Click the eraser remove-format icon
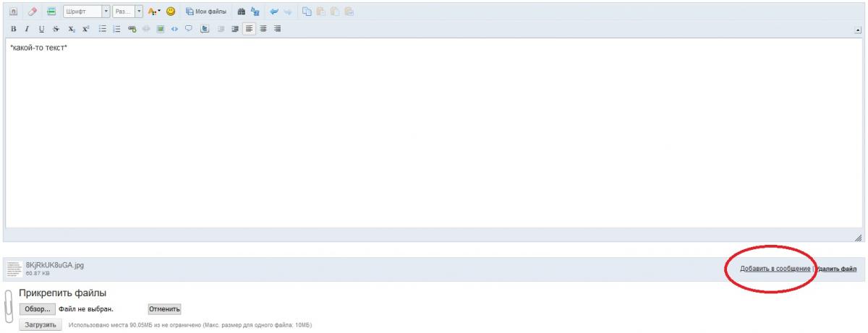Viewport: 868px width, 333px height. (x=33, y=12)
